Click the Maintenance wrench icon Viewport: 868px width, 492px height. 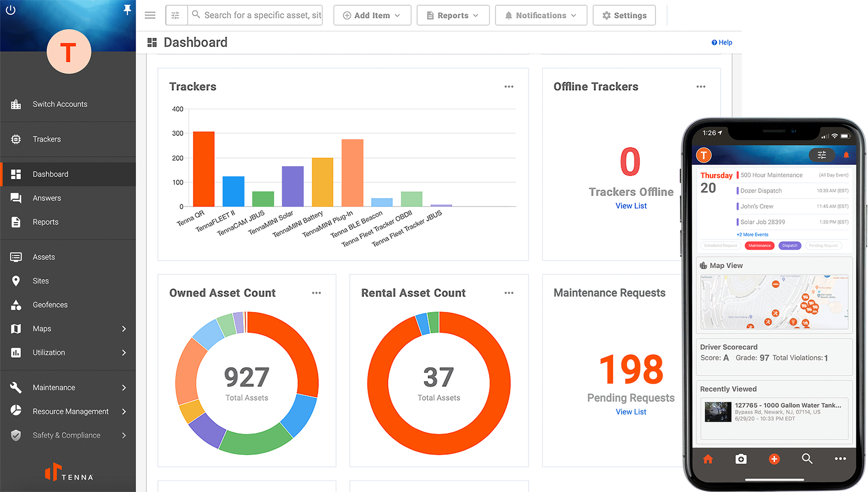pos(16,388)
